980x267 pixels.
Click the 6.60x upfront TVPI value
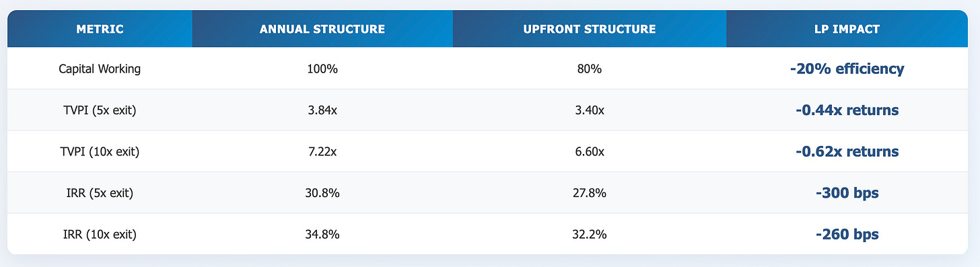(x=590, y=151)
